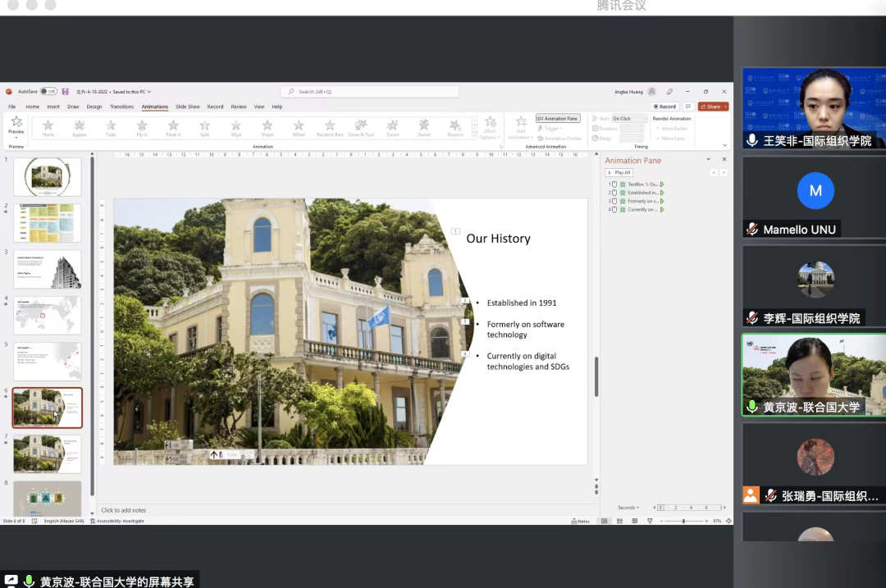Apply the Bounce animation effect
The width and height of the screenshot is (886, 588).
click(x=454, y=126)
